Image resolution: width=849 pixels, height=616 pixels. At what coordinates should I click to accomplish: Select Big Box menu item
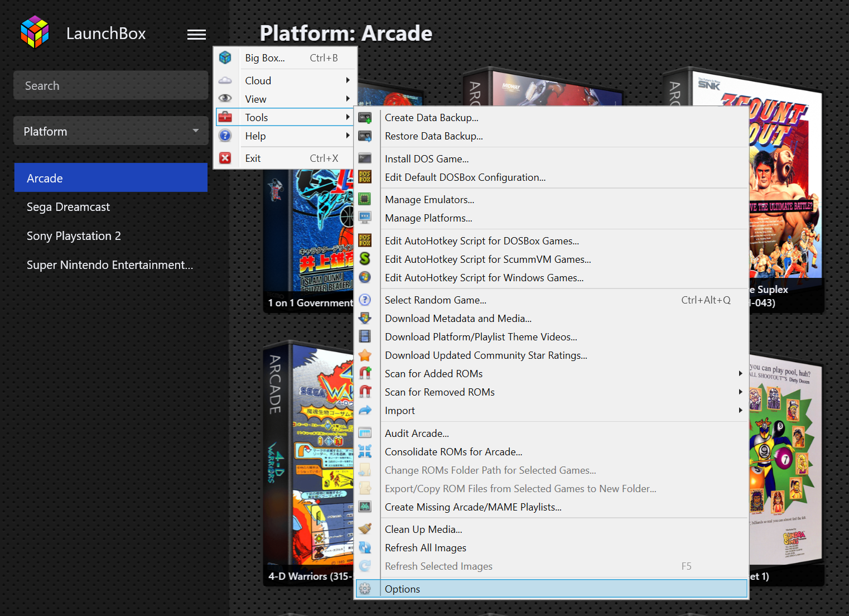(286, 57)
